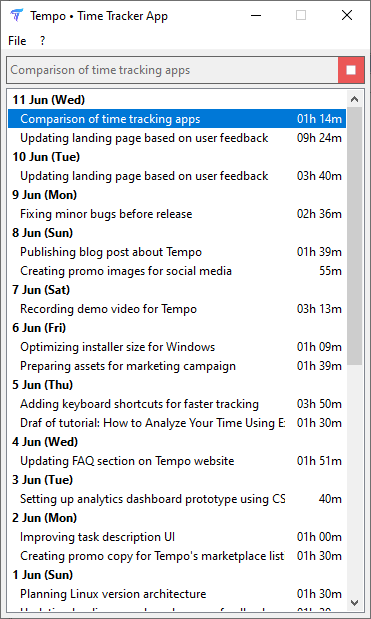Select Adding keyboard shortcuts for faster tracking

(x=177, y=404)
